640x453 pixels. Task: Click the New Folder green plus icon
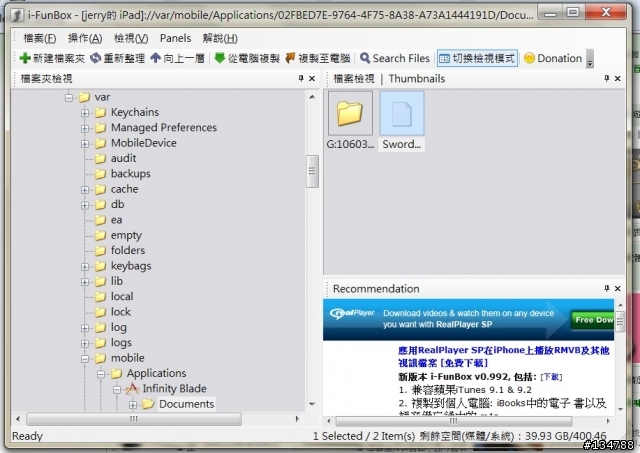click(x=25, y=58)
